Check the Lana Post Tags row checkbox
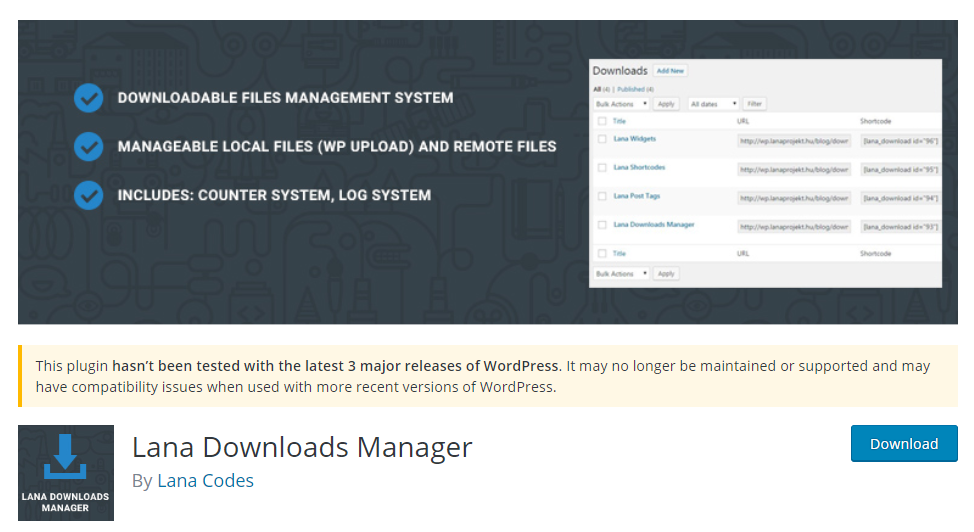This screenshot has width=974, height=532. click(x=602, y=196)
